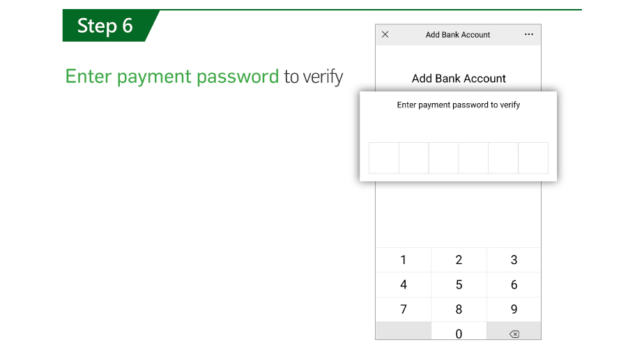Tap digit 9 on the keypad

(x=514, y=309)
